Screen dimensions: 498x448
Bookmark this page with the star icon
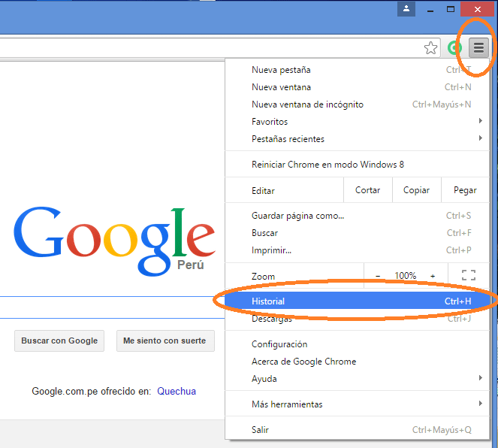pos(430,48)
